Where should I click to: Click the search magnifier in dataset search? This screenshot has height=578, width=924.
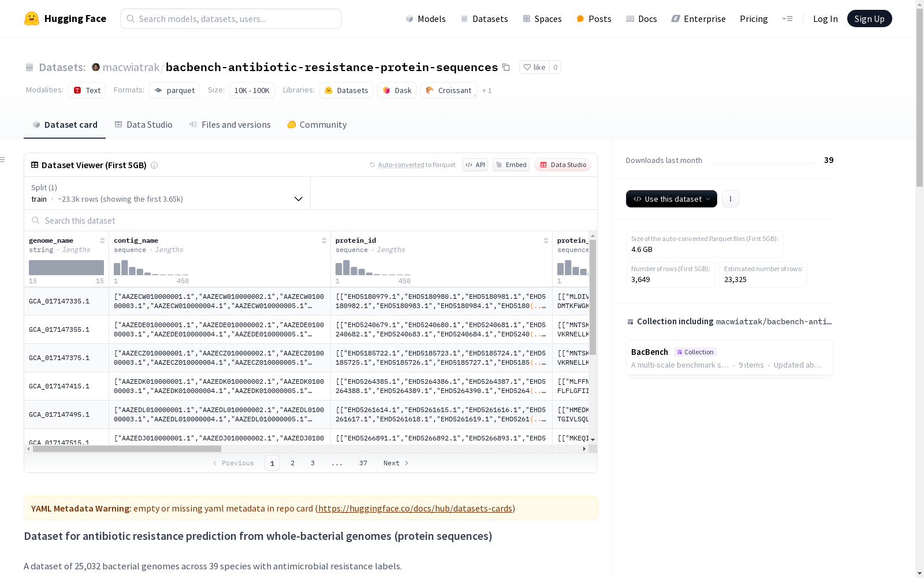(x=36, y=221)
